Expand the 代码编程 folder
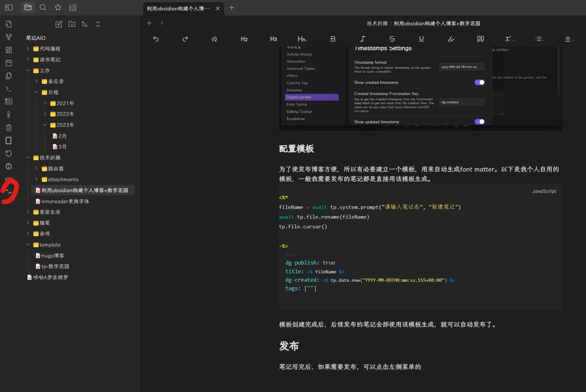Screen dimensions: 586x392 (28, 49)
